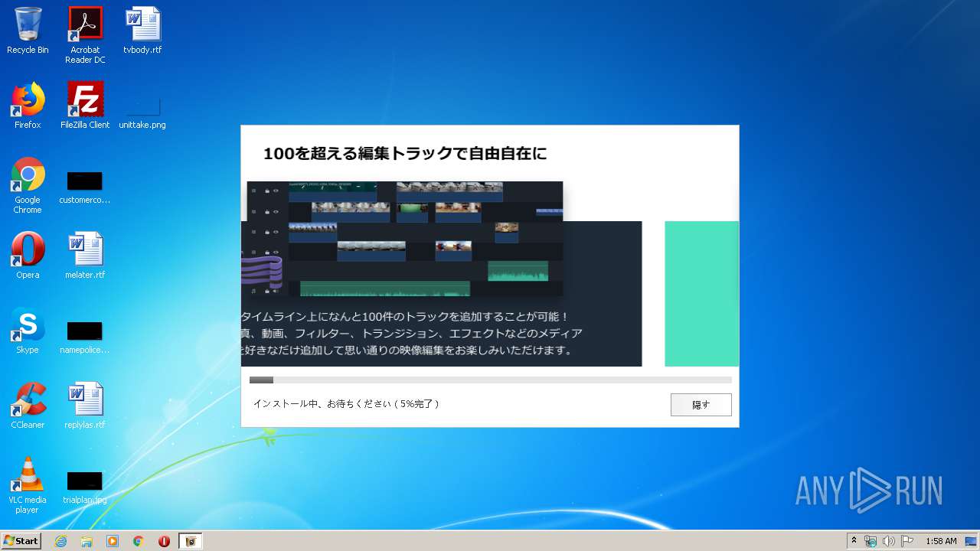Click the 1:58 AM taskbar clock

point(941,541)
